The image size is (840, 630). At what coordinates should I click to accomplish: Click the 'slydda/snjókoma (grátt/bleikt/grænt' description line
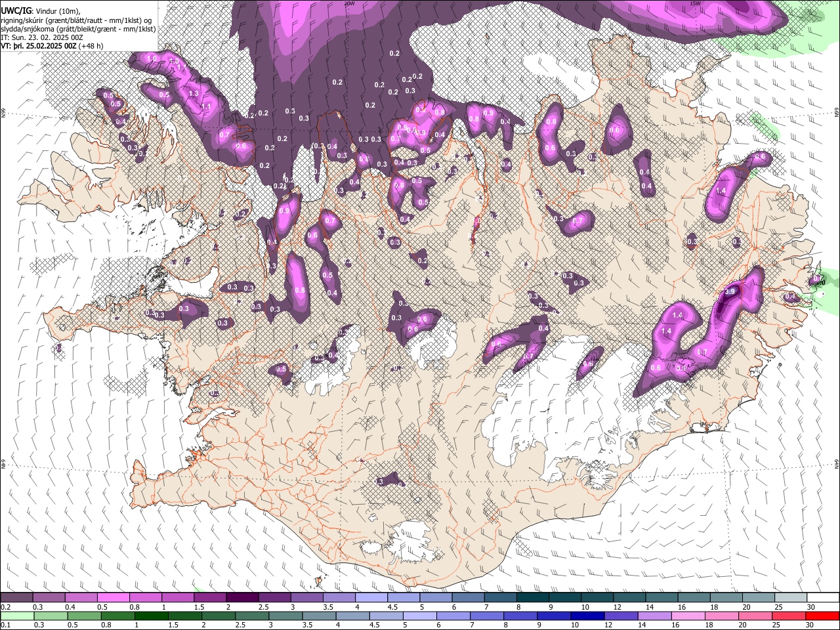78,29
